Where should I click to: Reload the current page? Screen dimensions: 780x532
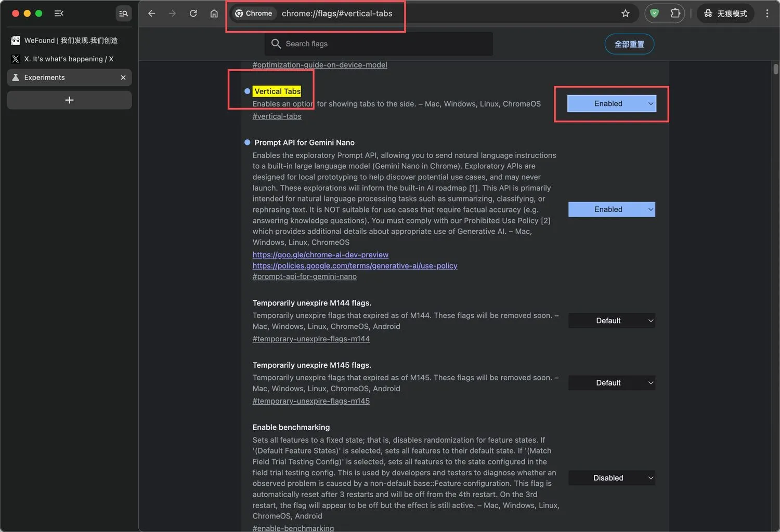point(193,14)
